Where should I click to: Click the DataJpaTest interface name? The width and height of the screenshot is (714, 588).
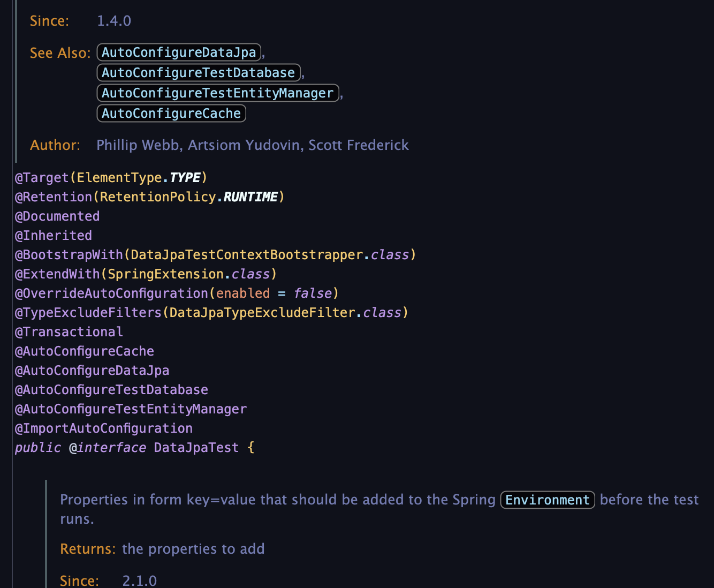tap(196, 448)
